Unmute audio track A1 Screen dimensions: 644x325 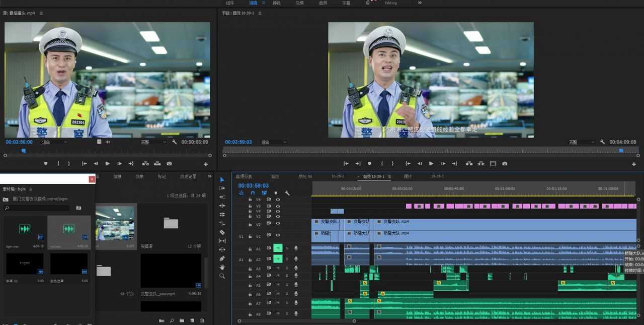point(278,248)
